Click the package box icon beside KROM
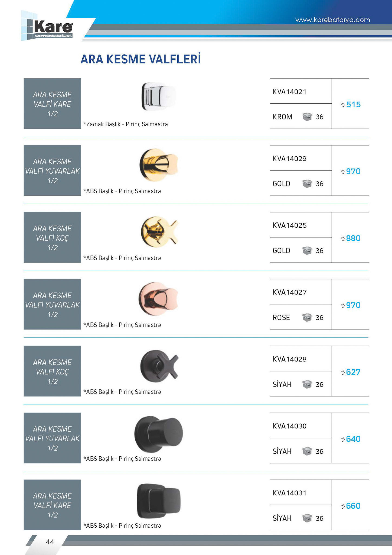 [x=307, y=117]
